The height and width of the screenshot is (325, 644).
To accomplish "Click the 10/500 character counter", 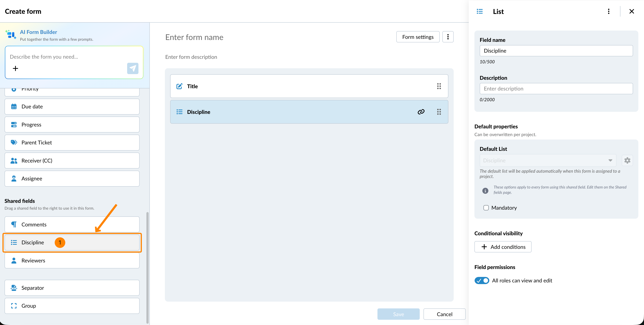I will tap(487, 62).
